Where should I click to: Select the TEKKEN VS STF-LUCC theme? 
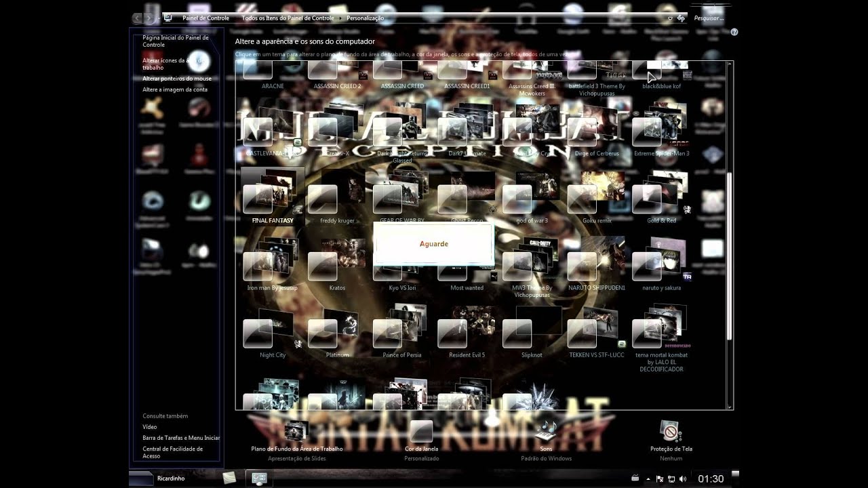coord(597,330)
